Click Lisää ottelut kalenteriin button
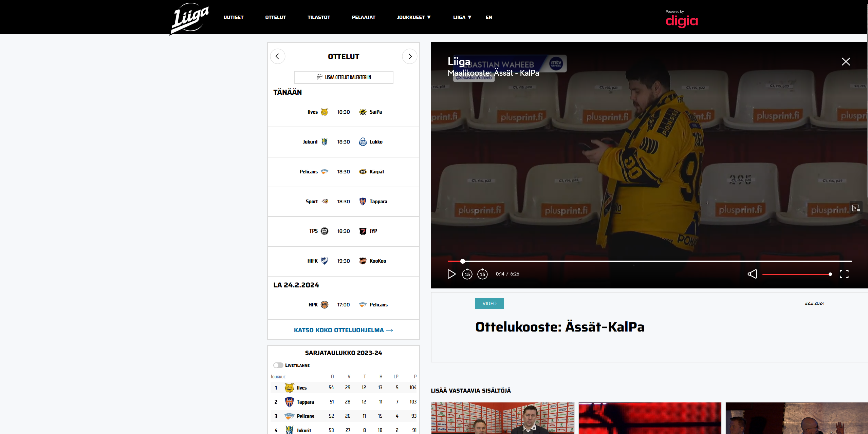Viewport: 868px width, 434px height. 344,77
